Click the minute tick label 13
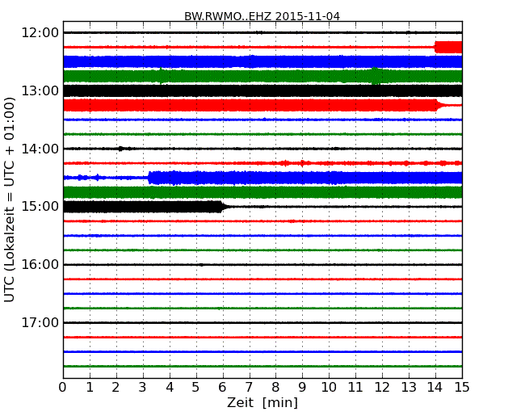Image resolution: width=525 pixels, height=420 pixels. pos(409,388)
